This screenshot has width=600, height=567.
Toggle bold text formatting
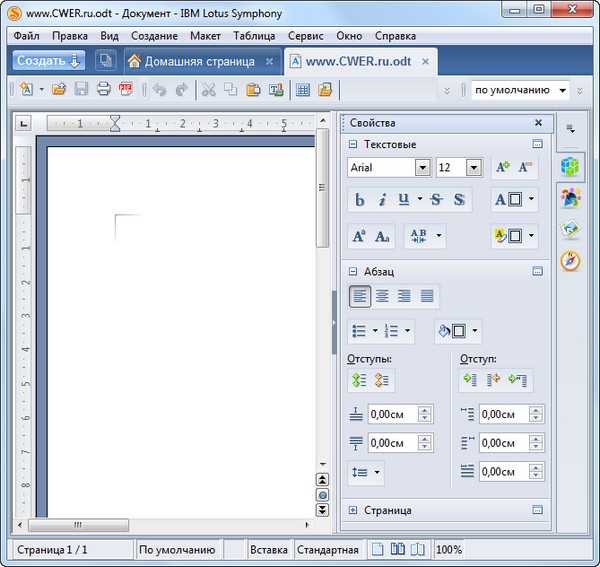coord(359,200)
